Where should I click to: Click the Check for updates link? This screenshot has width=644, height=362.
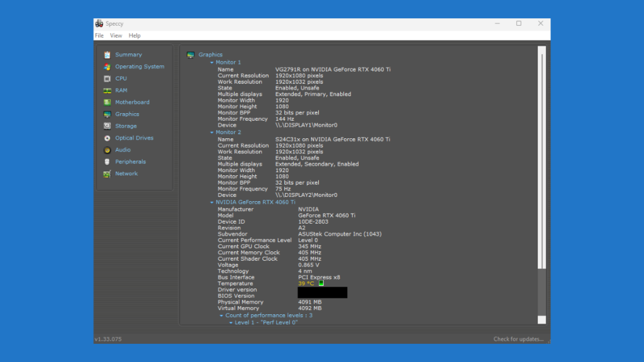(518, 339)
